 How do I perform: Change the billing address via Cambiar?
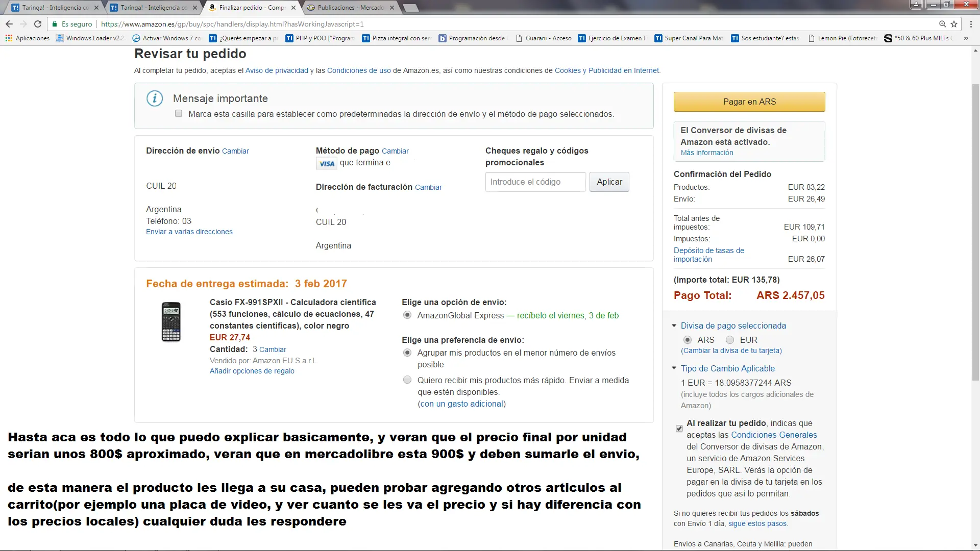coord(428,187)
